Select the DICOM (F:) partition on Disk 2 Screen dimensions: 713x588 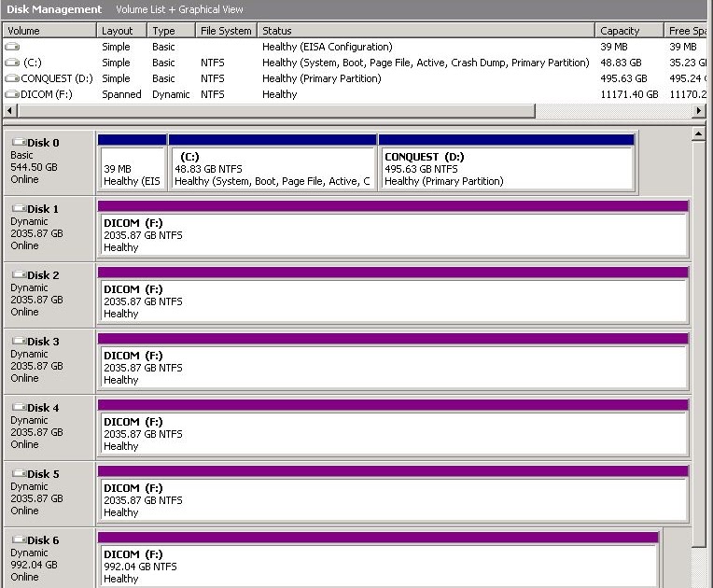393,296
